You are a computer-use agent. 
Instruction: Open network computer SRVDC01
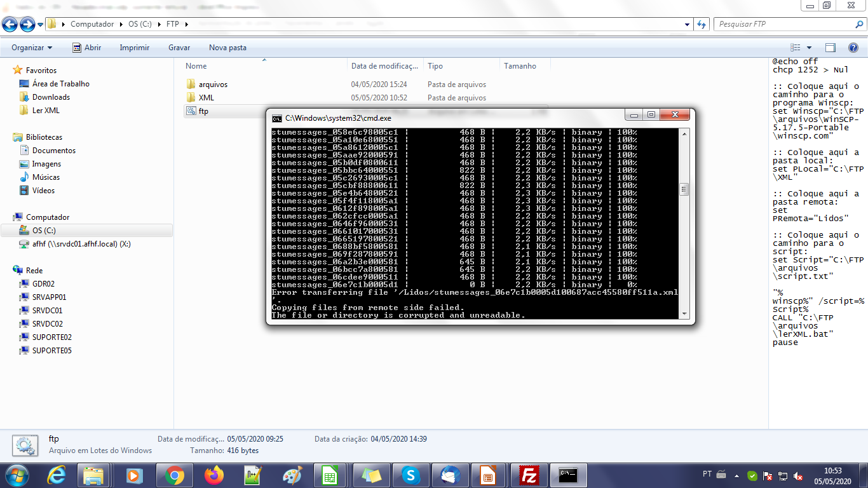pos(47,311)
